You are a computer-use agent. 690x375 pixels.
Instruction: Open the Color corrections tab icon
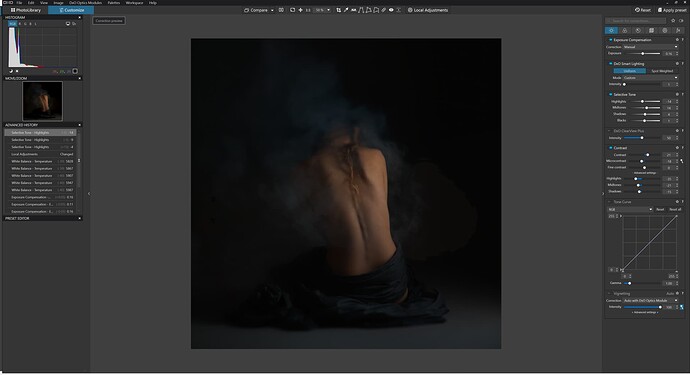click(624, 30)
